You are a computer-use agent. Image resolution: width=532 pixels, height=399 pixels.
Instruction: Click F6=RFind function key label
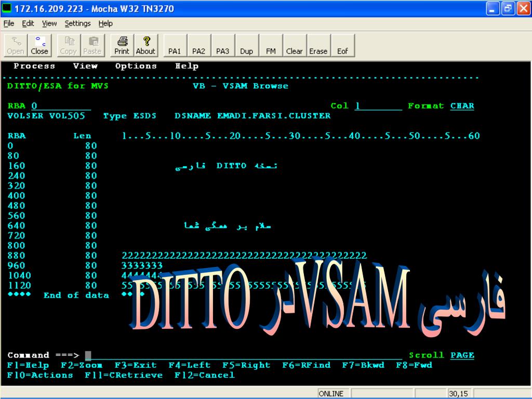307,365
